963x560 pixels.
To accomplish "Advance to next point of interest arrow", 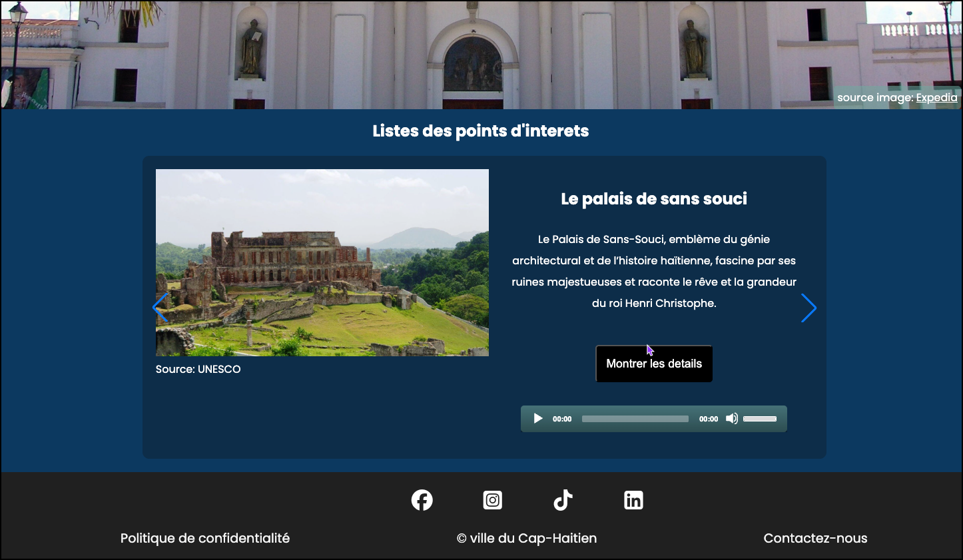I will (808, 308).
